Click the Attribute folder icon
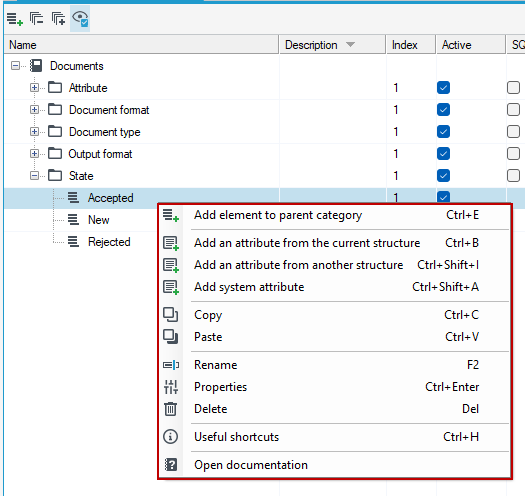Screen dimensions: 525x496 pyautogui.click(x=55, y=88)
